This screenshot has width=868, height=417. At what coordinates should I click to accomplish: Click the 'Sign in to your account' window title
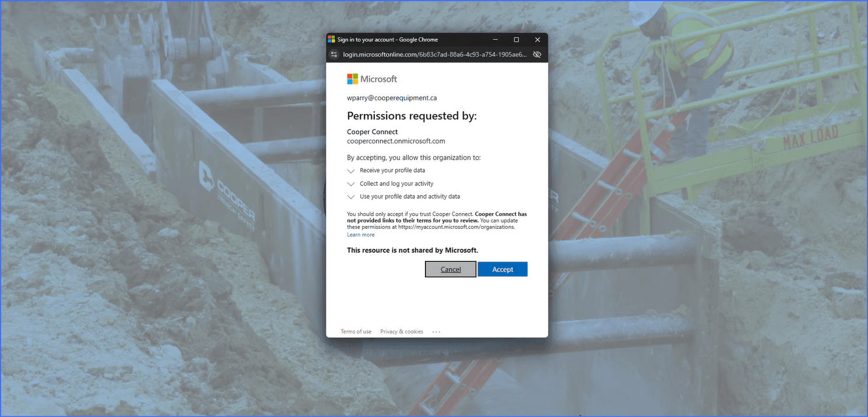pyautogui.click(x=387, y=40)
